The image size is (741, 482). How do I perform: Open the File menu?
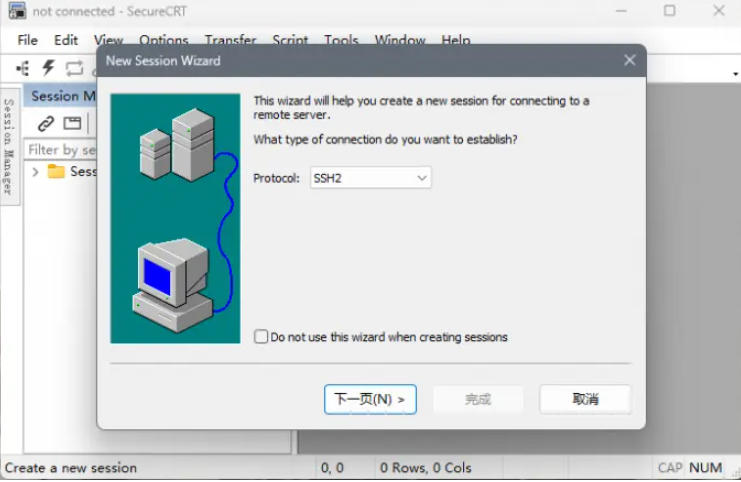pos(27,40)
